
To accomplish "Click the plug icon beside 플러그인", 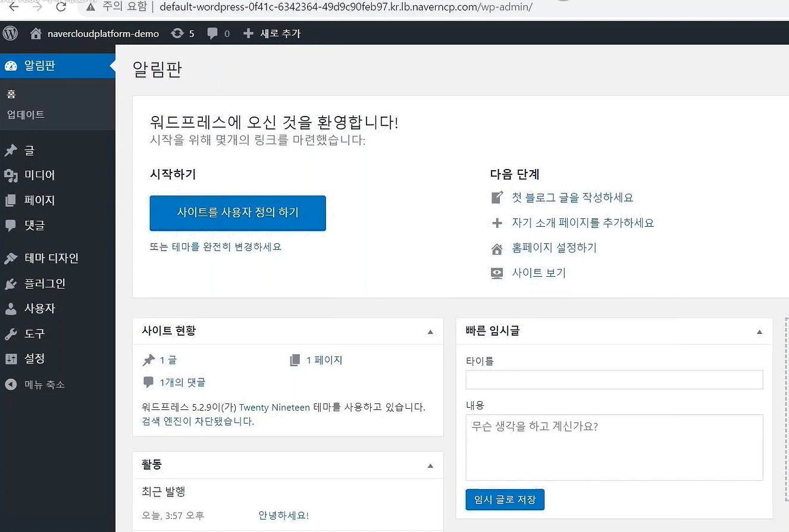I will tap(11, 284).
